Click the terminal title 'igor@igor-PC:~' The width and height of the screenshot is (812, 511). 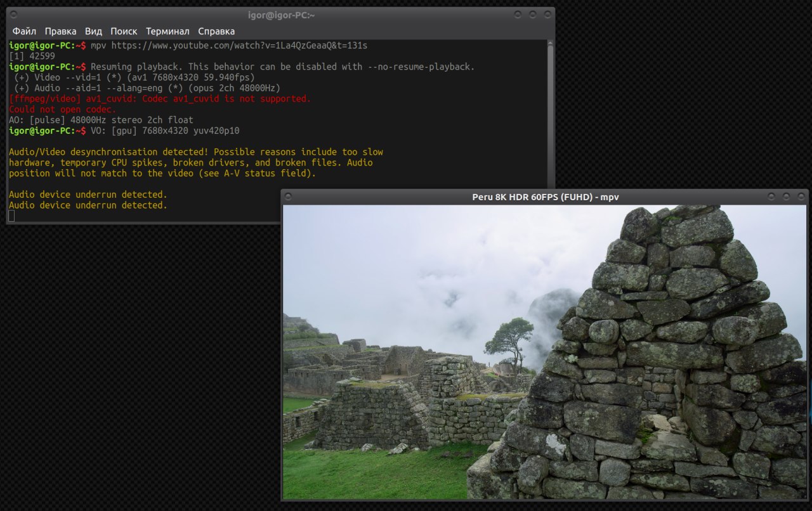[x=281, y=15]
